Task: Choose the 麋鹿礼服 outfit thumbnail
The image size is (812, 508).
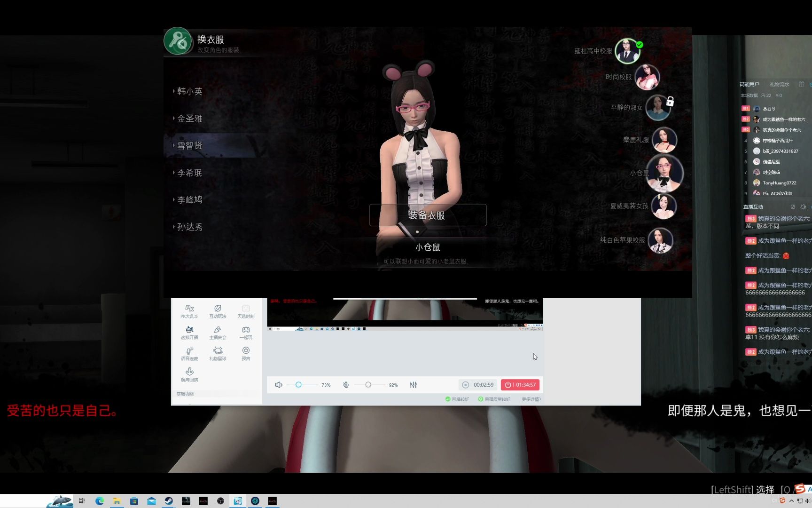Action: click(x=664, y=140)
